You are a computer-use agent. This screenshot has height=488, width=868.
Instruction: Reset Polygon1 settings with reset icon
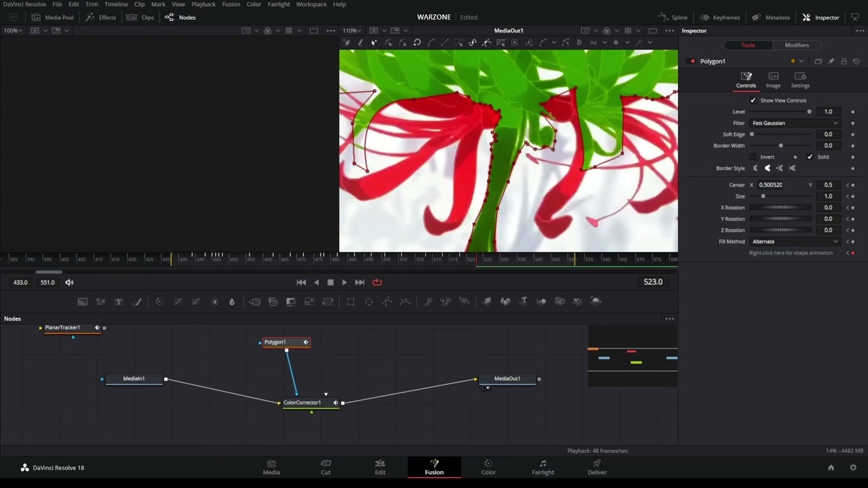point(856,61)
